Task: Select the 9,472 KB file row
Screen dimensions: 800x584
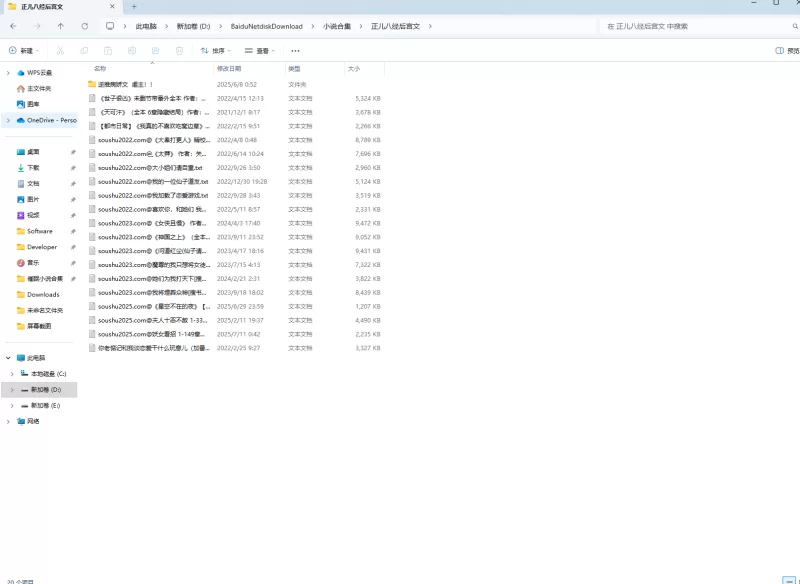Action: pos(235,223)
